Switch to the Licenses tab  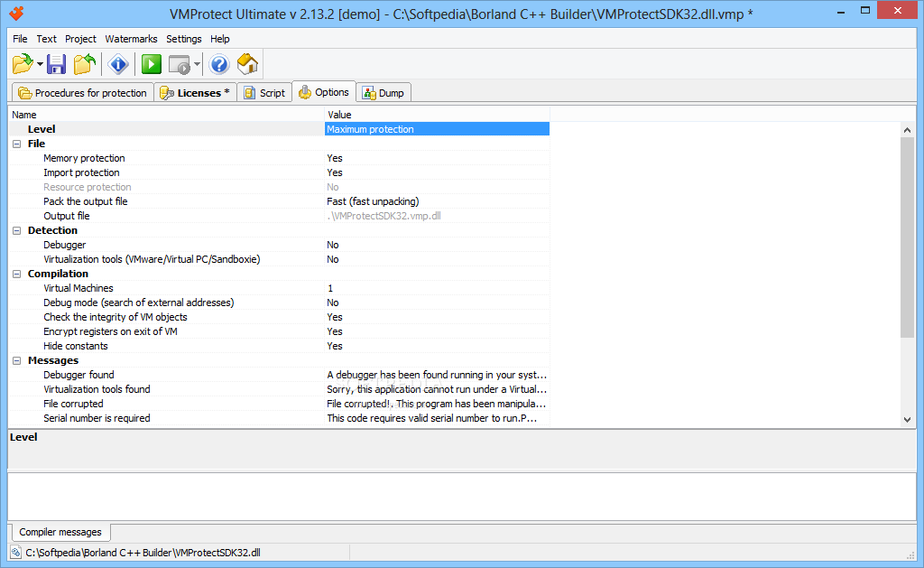196,93
